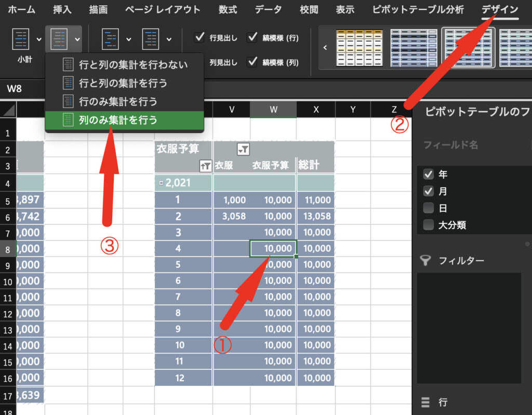The image size is (532, 415).
Task: Switch to the デザイン tab
Action: click(x=499, y=9)
